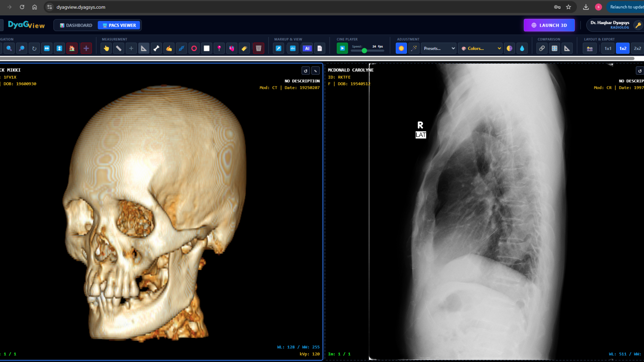
Task: Select the pan hand tool
Action: point(106,48)
